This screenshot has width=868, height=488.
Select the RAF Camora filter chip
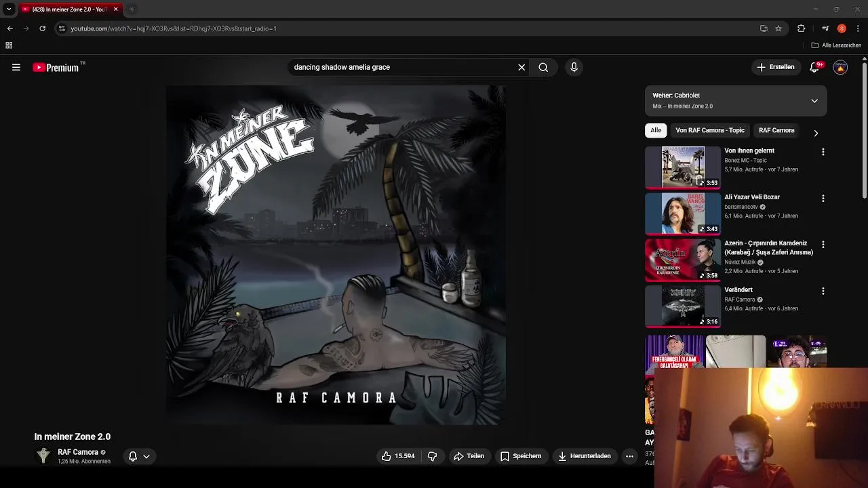click(x=776, y=130)
